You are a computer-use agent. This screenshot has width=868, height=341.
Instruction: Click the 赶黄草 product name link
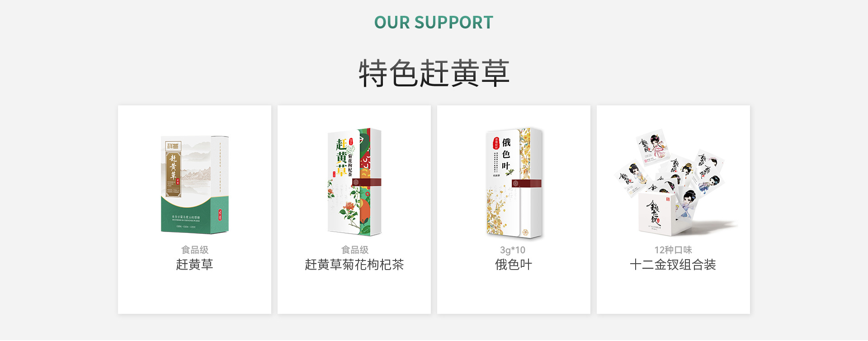point(194,265)
